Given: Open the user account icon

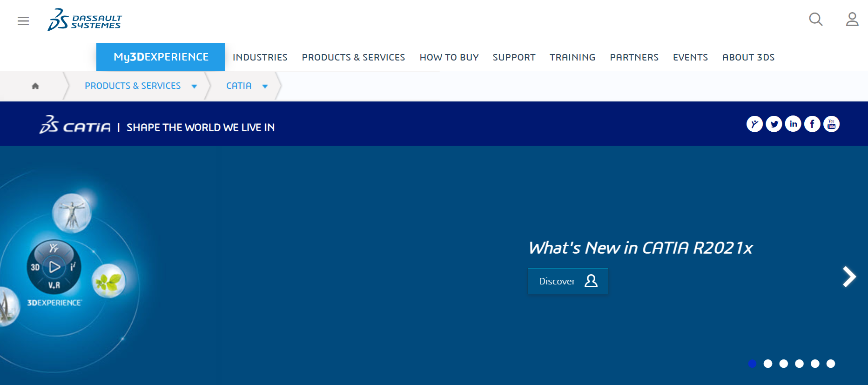Looking at the screenshot, I should pos(852,19).
